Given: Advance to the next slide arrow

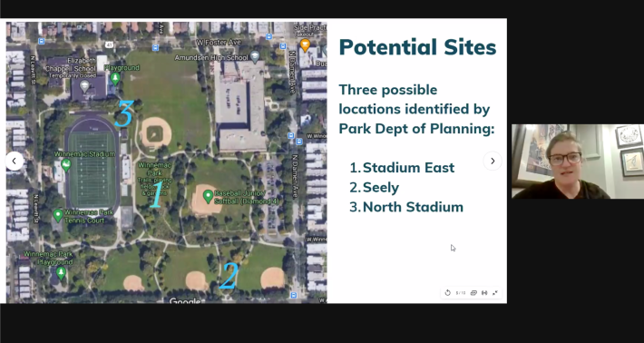Looking at the screenshot, I should [493, 161].
